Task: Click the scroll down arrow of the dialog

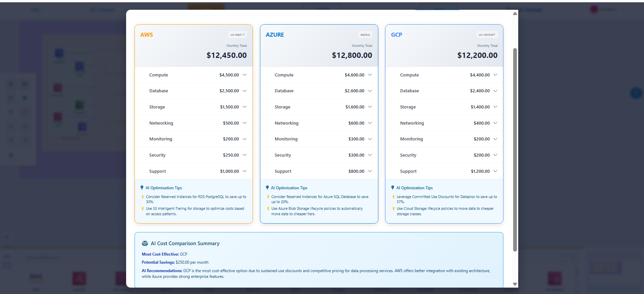Action: pyautogui.click(x=515, y=284)
